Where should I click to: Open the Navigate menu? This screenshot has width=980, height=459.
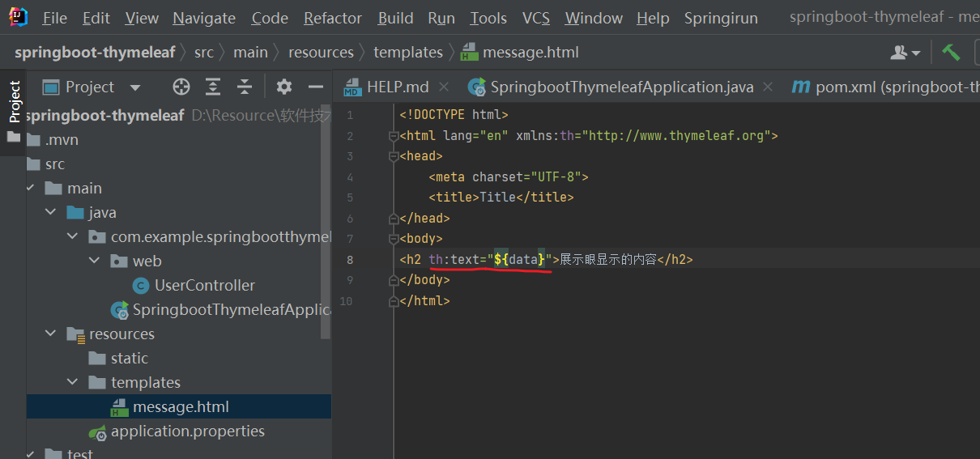tap(204, 18)
